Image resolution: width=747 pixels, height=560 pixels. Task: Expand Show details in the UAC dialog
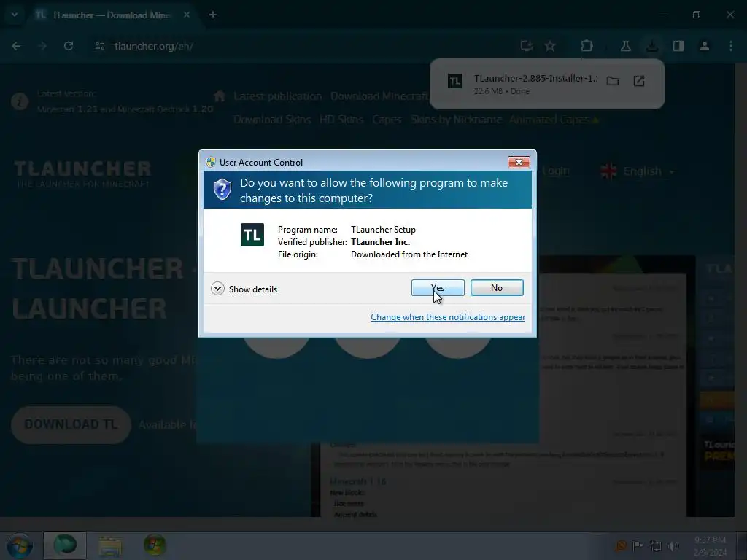tap(244, 289)
